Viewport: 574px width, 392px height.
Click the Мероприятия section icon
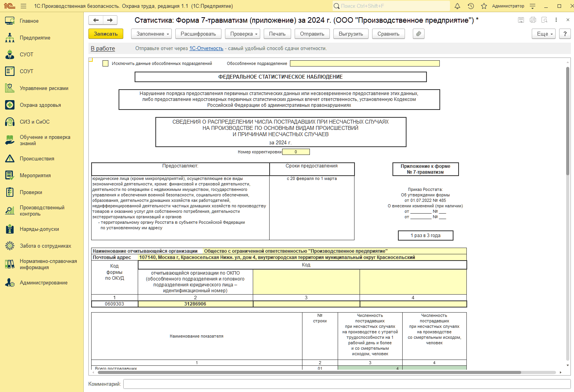coord(10,175)
